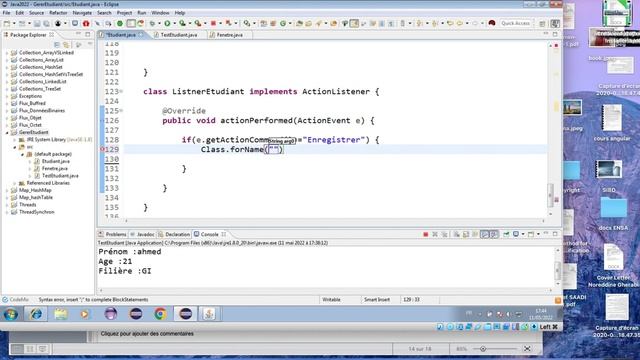The width and height of the screenshot is (640, 360).
Task: Expand the Referenced Libraries node
Action: pyautogui.click(x=15, y=183)
